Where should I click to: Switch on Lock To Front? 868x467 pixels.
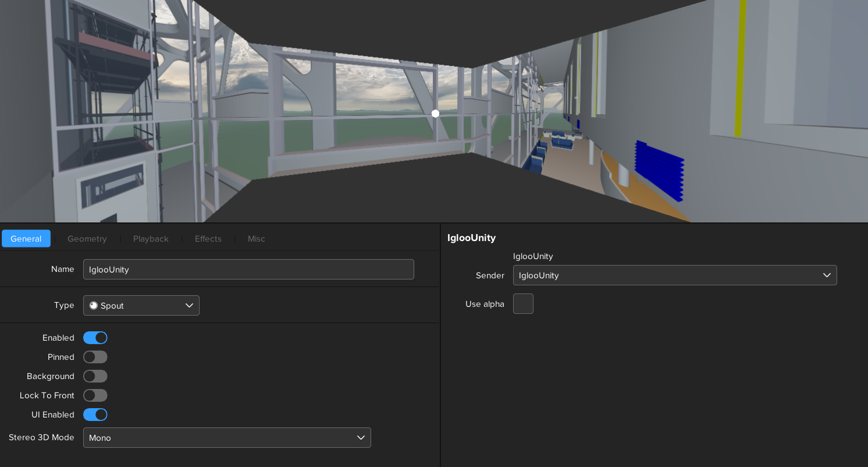pyautogui.click(x=95, y=395)
